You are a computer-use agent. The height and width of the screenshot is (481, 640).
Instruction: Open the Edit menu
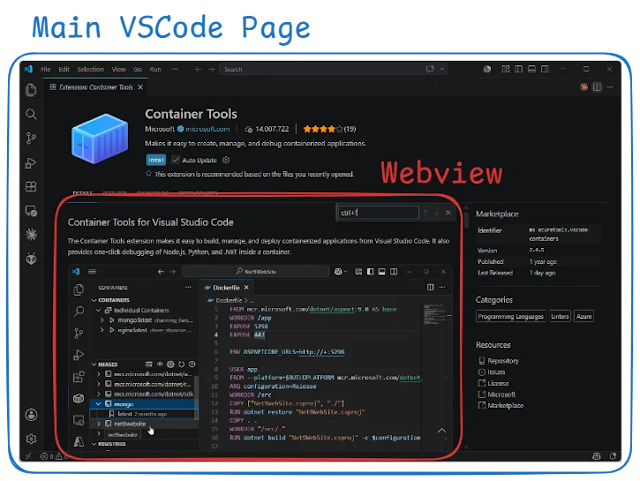pos(64,69)
